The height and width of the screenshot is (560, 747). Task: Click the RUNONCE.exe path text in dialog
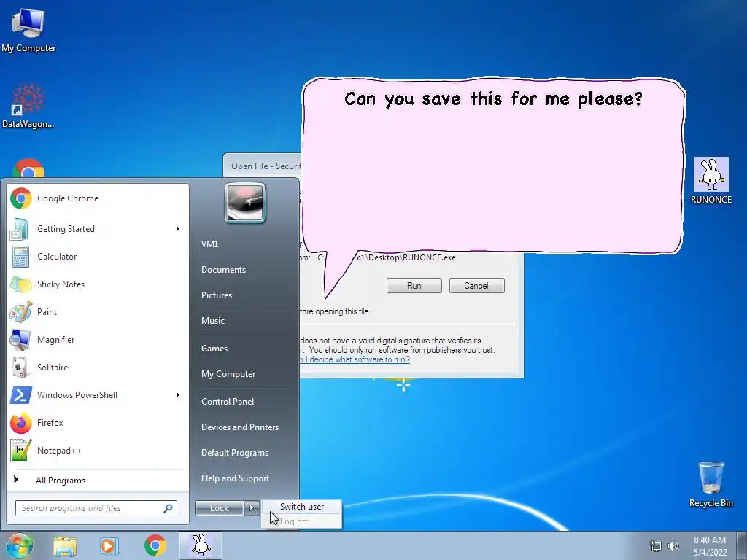[x=387, y=257]
